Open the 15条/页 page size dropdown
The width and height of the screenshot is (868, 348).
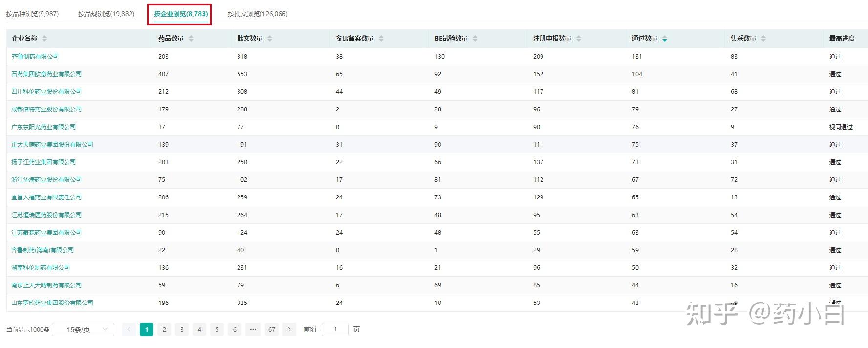[x=83, y=330]
